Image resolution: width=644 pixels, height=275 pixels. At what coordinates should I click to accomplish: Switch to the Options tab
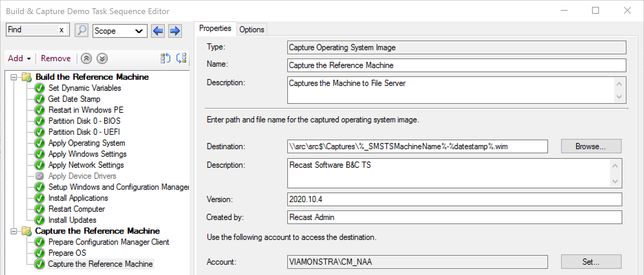point(251,30)
